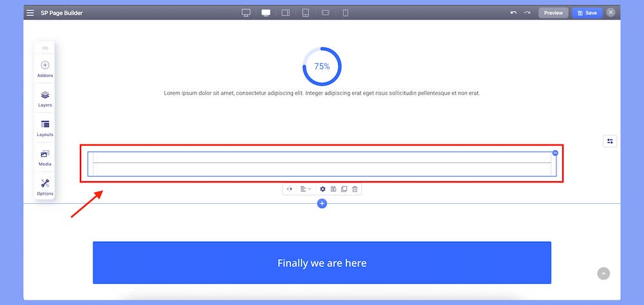Screen dimensions: 644x305
Task: Switch to portrait tablet device view
Action: coord(305,13)
